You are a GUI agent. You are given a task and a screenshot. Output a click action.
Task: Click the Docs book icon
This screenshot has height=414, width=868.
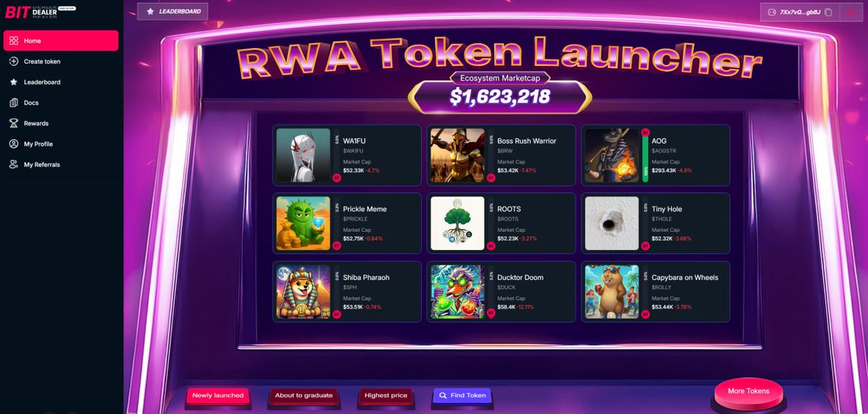14,103
